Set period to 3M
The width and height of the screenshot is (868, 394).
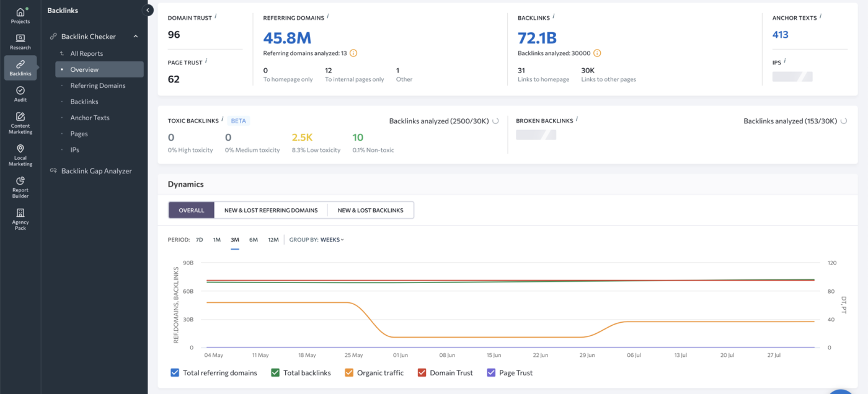pyautogui.click(x=235, y=240)
